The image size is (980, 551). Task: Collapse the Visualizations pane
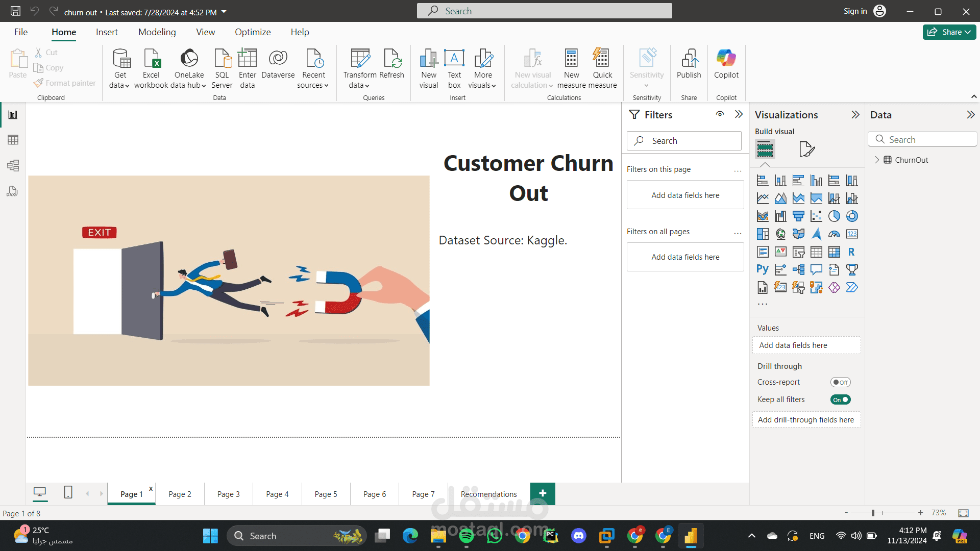pos(855,115)
